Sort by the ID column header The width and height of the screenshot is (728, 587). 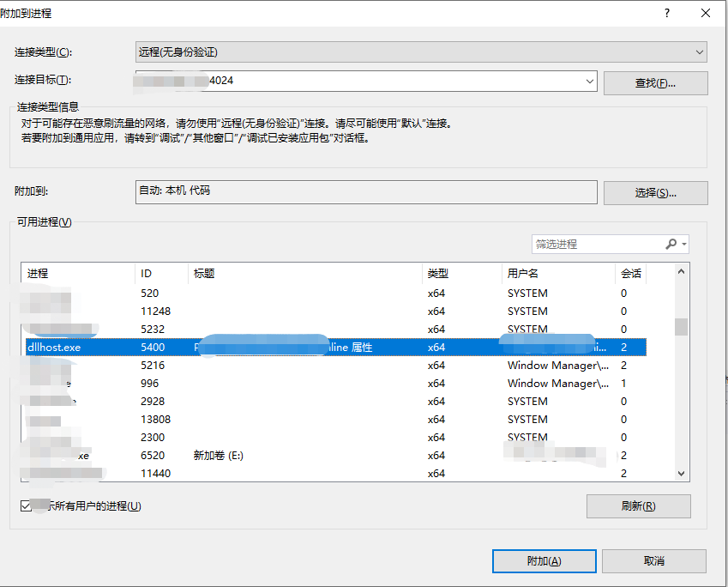point(161,273)
